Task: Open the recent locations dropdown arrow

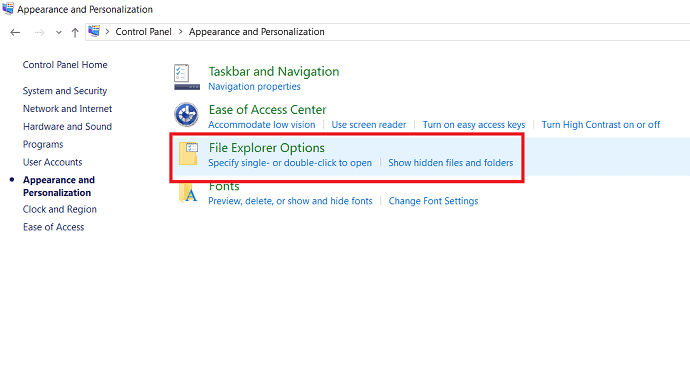Action: coord(59,33)
